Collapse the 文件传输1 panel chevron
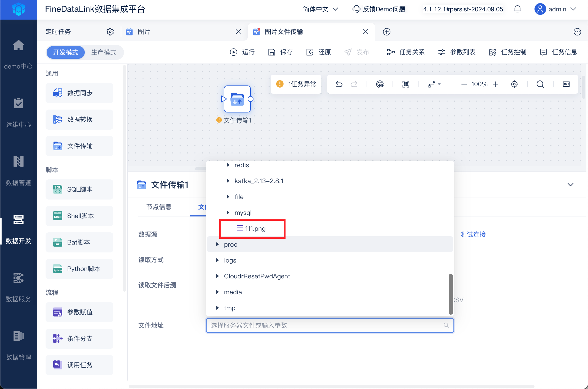This screenshot has width=588, height=389. pos(570,185)
